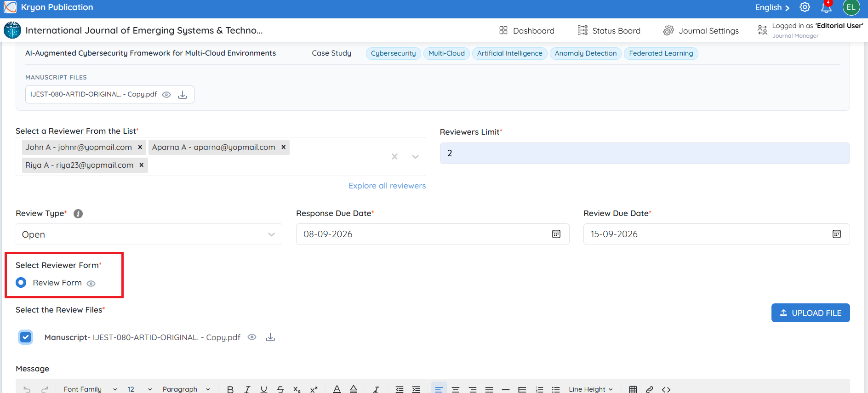Screen dimensions: 868x393
Task: Open the Line Height dropdown
Action: click(591, 389)
